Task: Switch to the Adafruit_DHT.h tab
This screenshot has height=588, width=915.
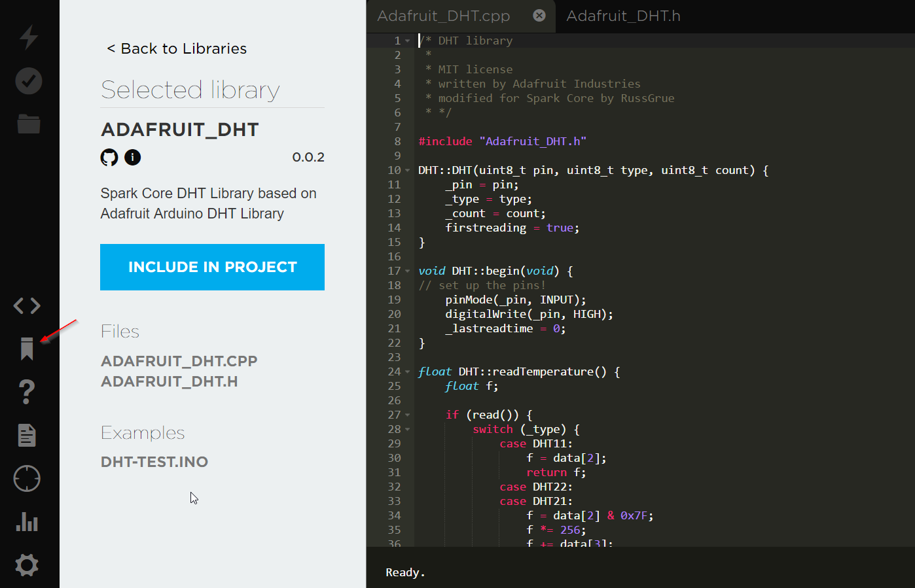Action: (623, 16)
